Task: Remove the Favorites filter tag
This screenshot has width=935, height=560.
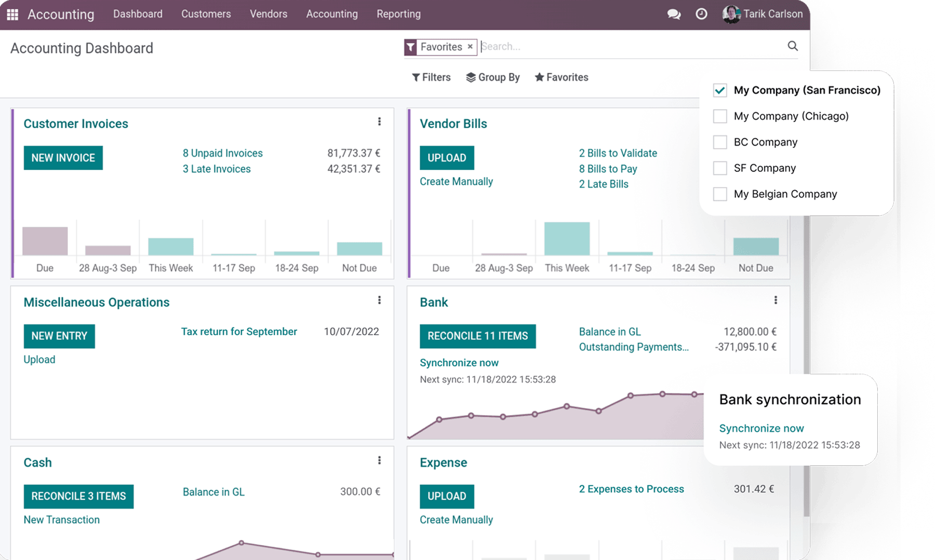Action: 470,47
